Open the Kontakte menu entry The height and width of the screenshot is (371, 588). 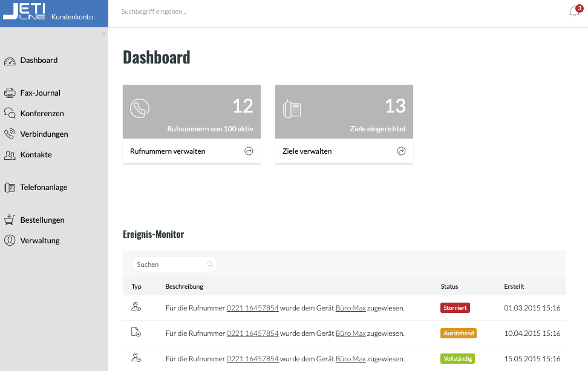(x=36, y=155)
